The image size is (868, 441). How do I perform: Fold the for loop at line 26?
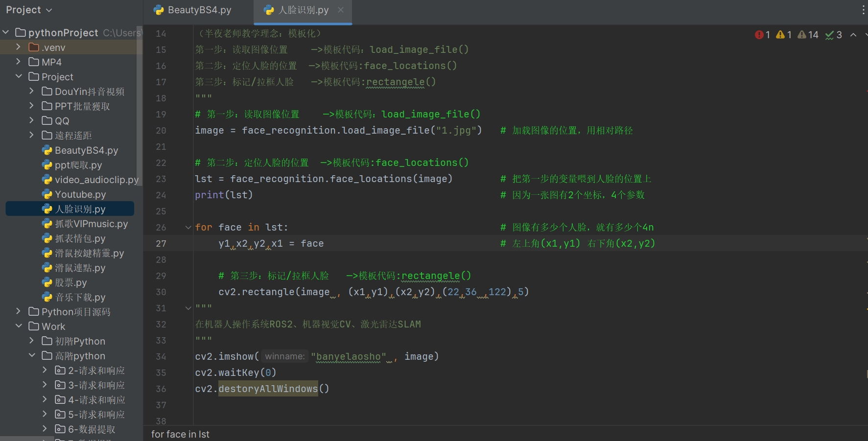pos(188,227)
